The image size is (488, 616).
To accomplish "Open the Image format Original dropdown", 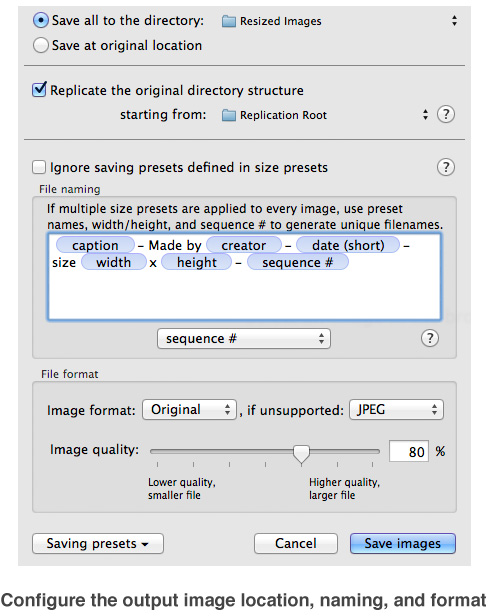I will click(189, 410).
